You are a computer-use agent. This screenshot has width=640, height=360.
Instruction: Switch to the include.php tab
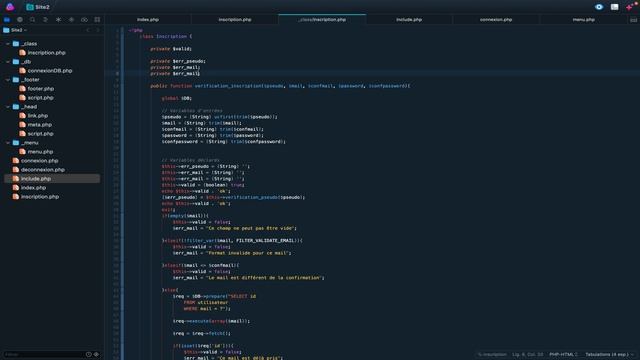[x=409, y=20]
